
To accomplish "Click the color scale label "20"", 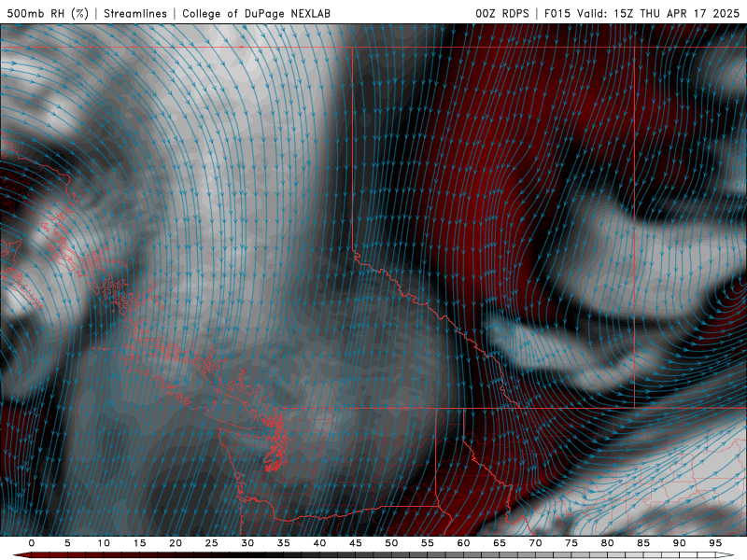I will pyautogui.click(x=176, y=543).
